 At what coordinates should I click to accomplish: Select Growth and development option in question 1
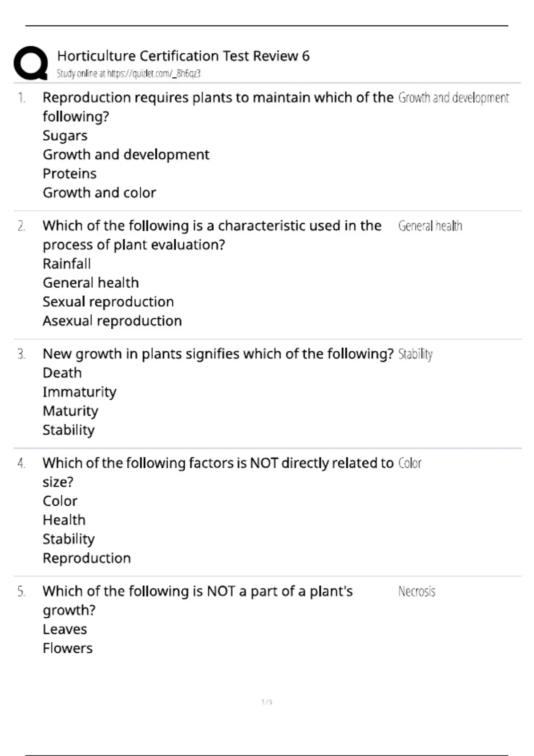coord(126,155)
